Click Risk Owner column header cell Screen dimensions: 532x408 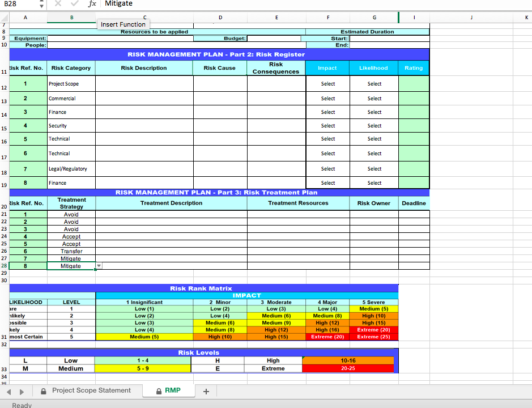point(374,203)
